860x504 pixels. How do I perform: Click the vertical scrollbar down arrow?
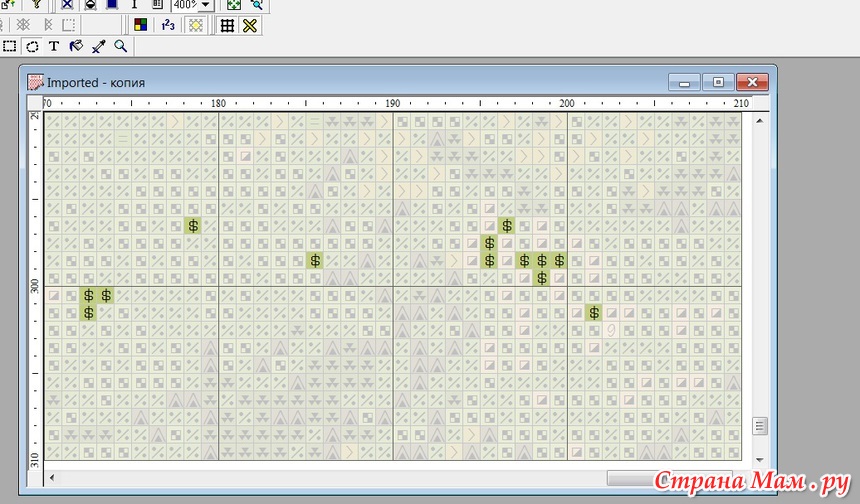(x=760, y=460)
